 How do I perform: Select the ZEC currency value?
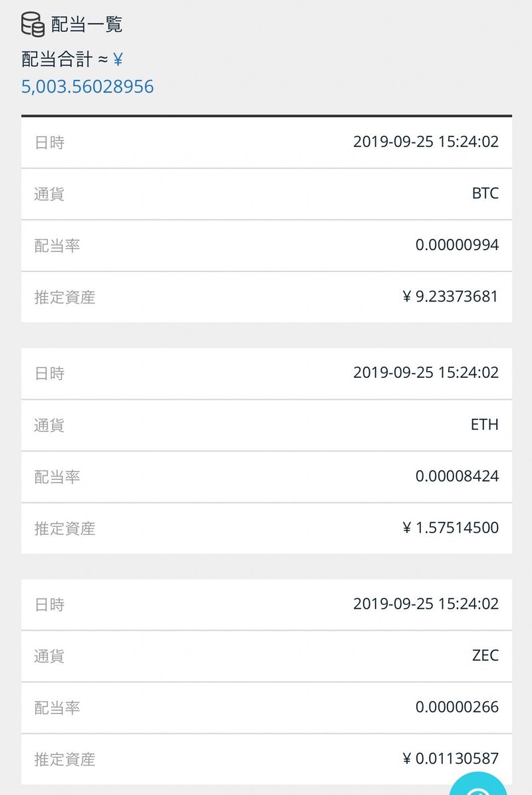[485, 655]
